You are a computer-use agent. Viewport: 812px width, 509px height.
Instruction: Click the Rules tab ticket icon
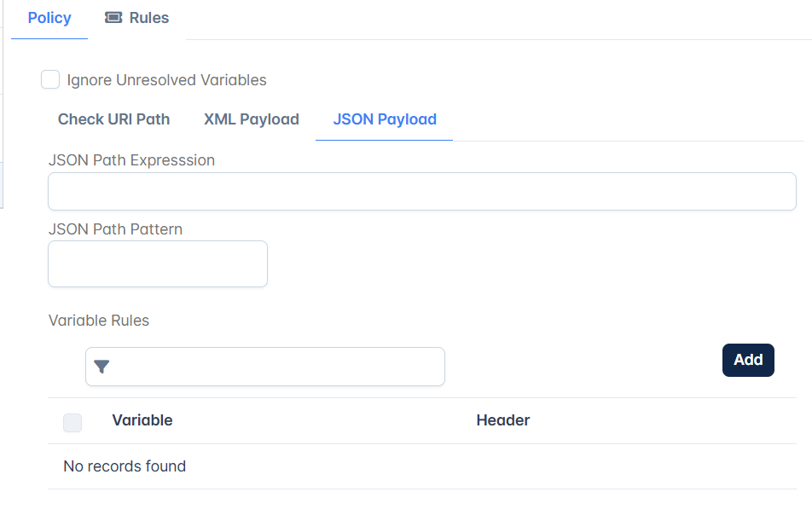[113, 18]
